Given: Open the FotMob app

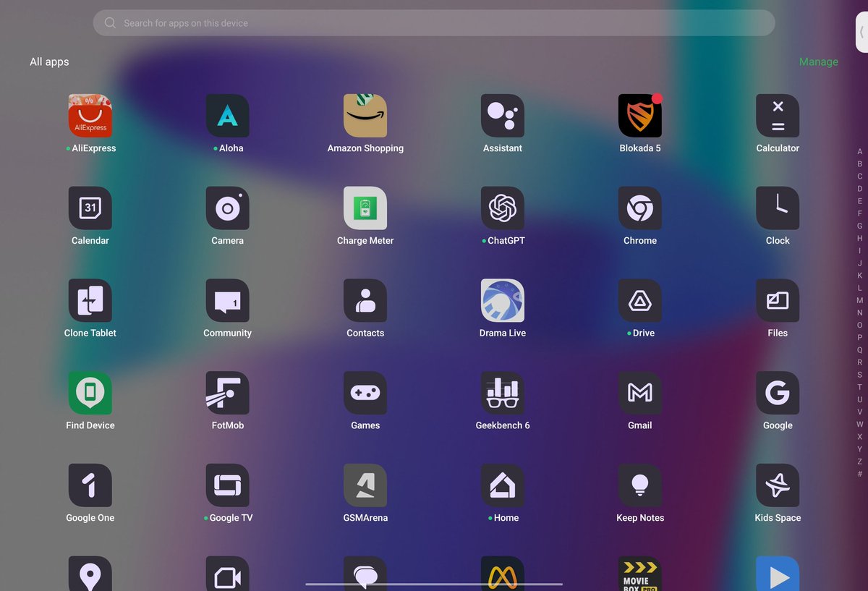Looking at the screenshot, I should point(228,394).
